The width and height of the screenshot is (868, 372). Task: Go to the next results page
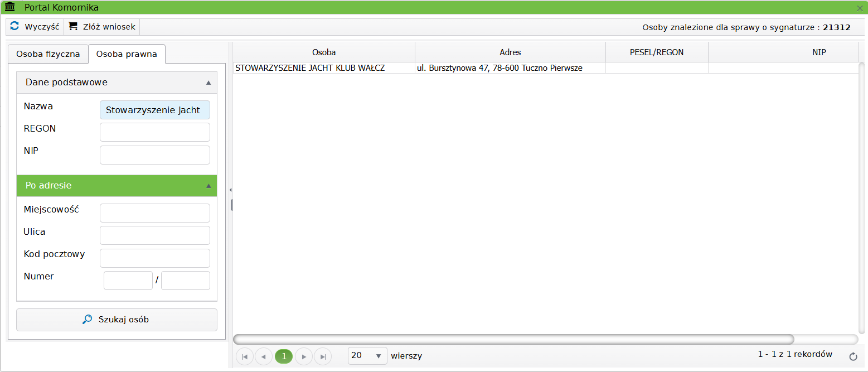(x=304, y=356)
